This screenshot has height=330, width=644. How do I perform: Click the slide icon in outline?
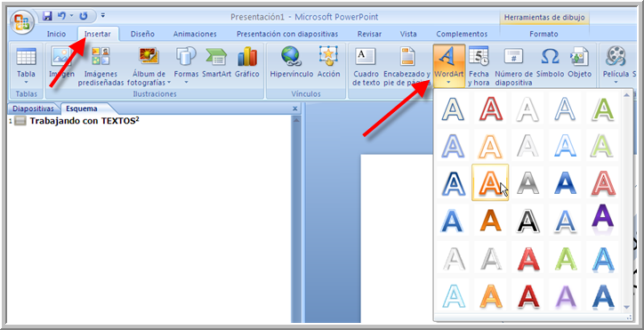click(x=20, y=121)
